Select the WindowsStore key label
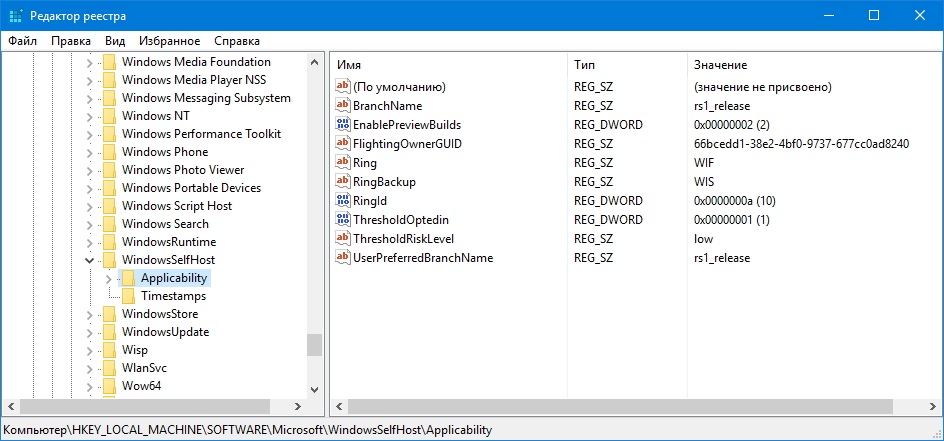 160,314
